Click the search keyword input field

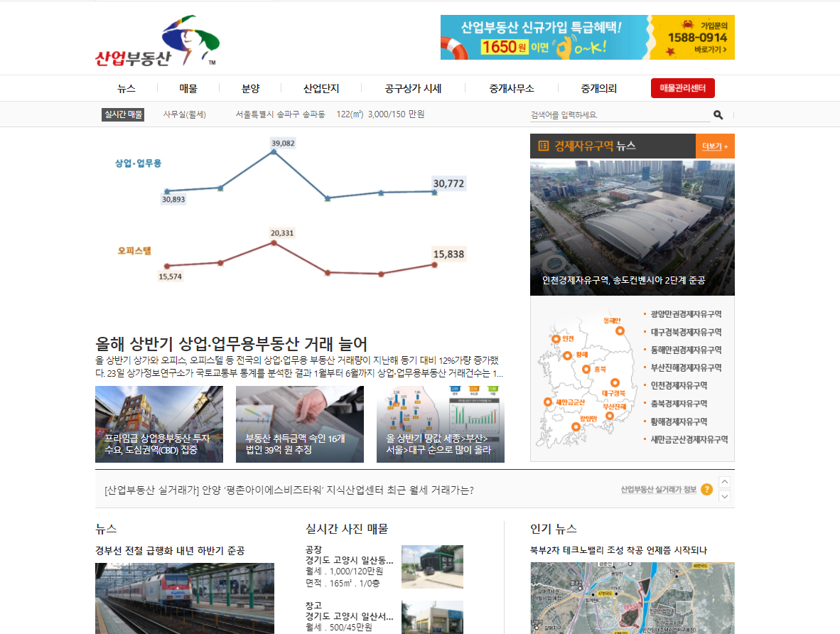pyautogui.click(x=618, y=114)
